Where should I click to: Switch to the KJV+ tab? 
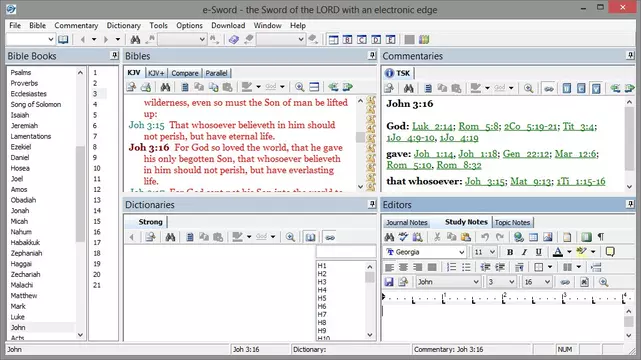click(156, 73)
